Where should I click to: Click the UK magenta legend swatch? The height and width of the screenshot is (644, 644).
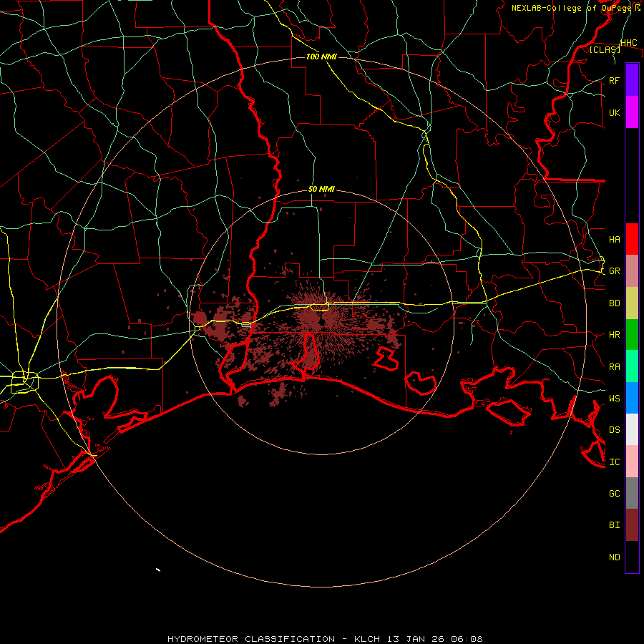[x=632, y=112]
